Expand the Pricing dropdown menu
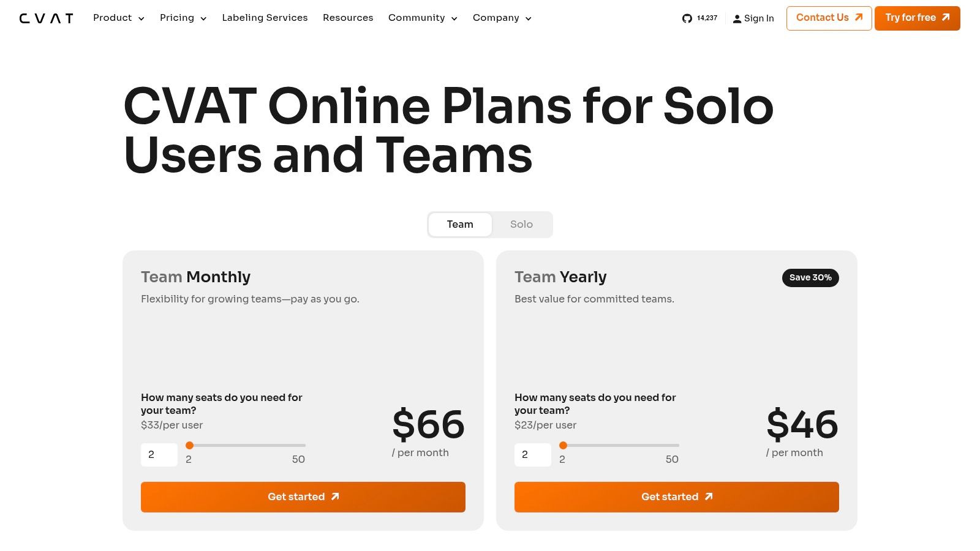This screenshot has height=551, width=980. click(x=183, y=18)
